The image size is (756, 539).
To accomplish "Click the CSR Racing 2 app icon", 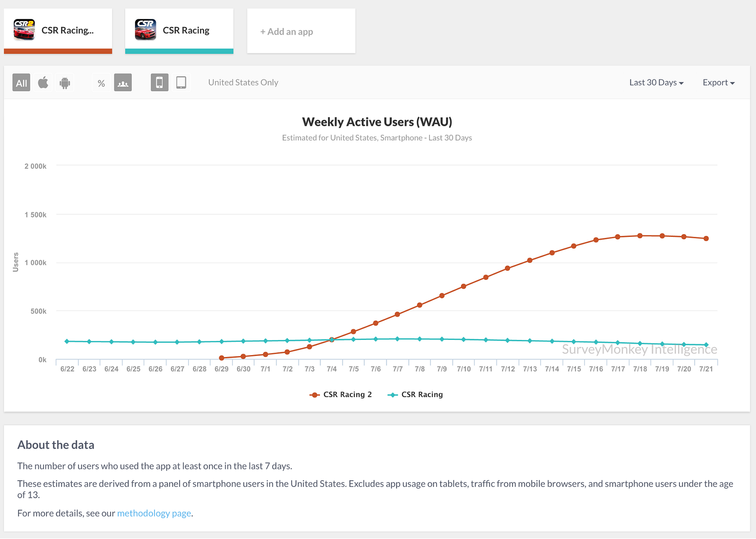I will (24, 30).
